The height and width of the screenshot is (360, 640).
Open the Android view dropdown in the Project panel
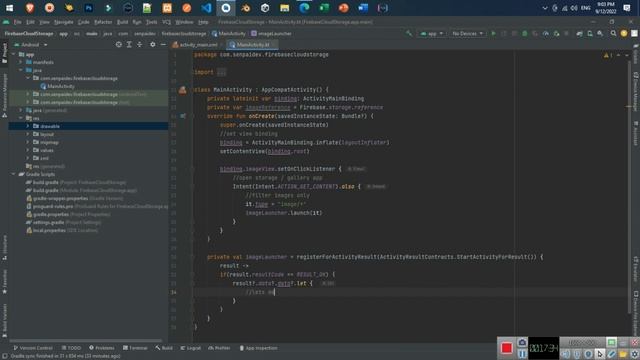(x=31, y=44)
